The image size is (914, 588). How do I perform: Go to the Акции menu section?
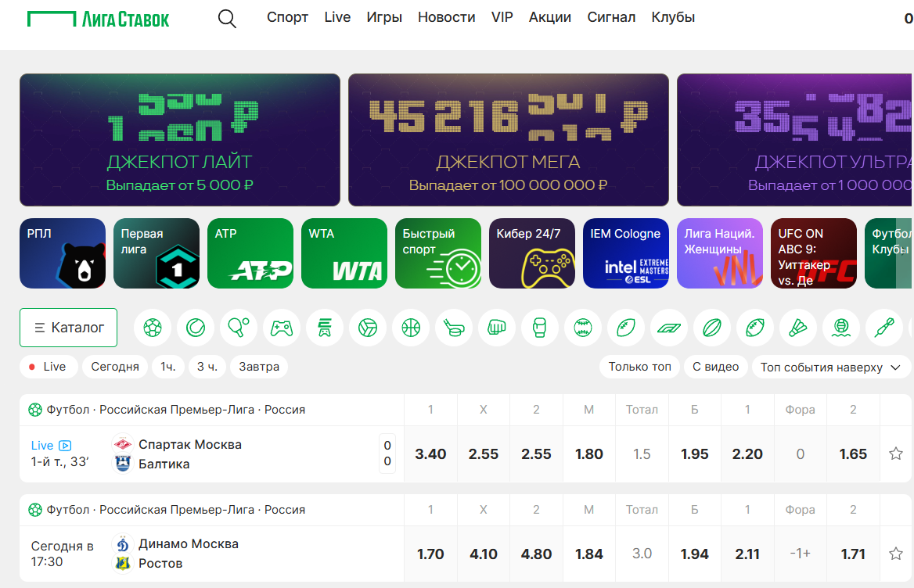[550, 17]
